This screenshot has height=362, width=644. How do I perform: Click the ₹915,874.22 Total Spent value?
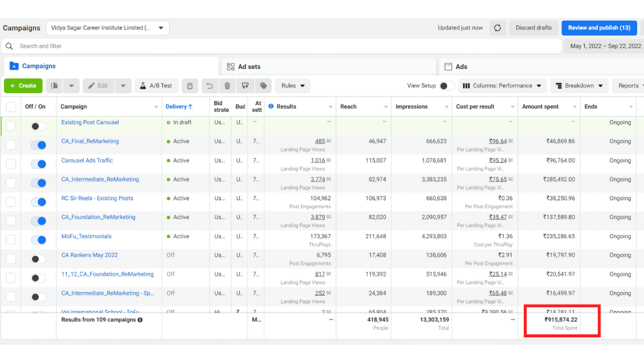561,320
